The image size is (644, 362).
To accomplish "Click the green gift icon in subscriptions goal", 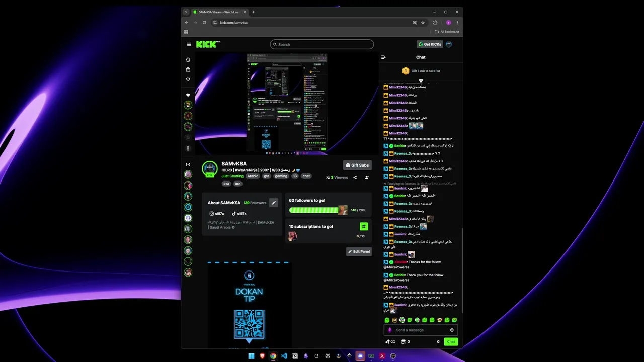I will coord(364,227).
